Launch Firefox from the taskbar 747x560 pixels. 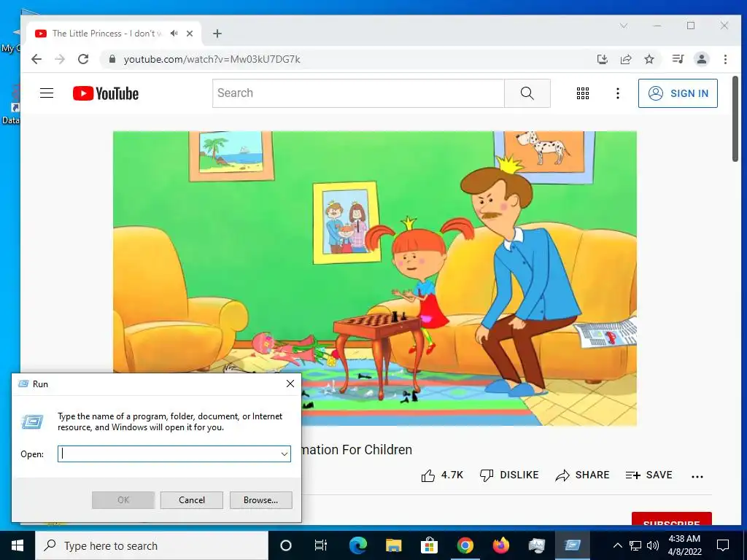coord(500,545)
